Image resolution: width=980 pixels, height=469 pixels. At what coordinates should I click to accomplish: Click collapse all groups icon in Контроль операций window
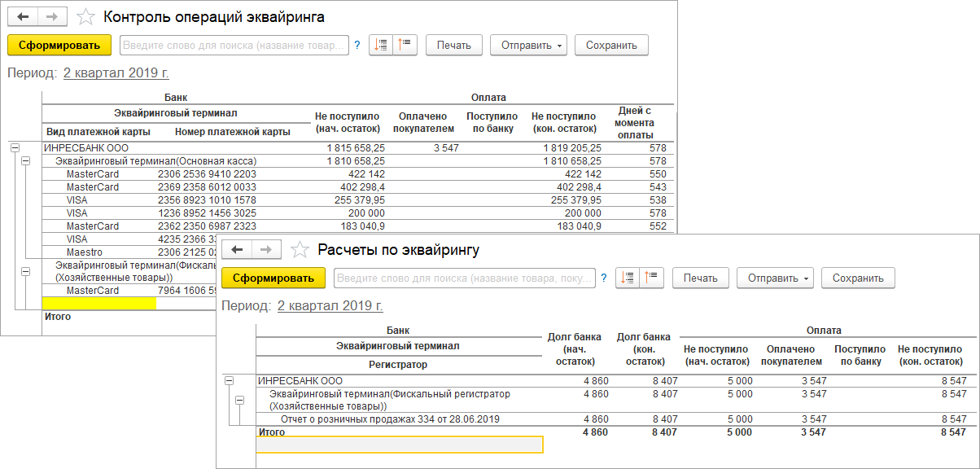(405, 45)
